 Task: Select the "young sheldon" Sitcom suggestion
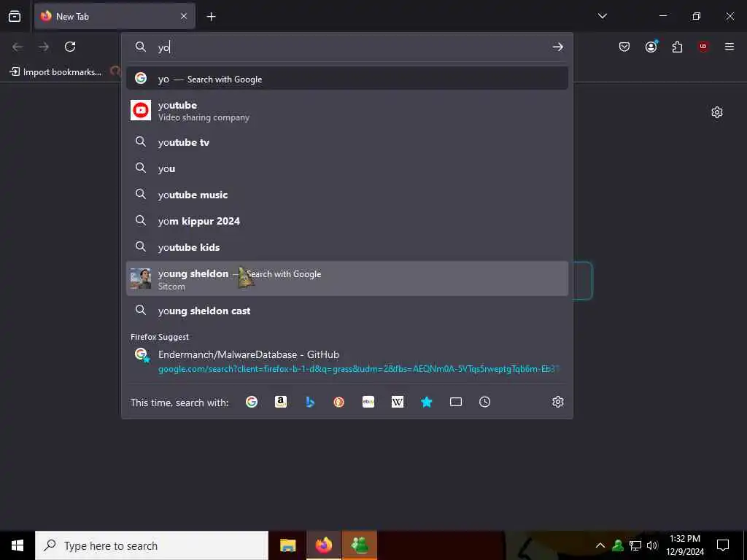347,279
